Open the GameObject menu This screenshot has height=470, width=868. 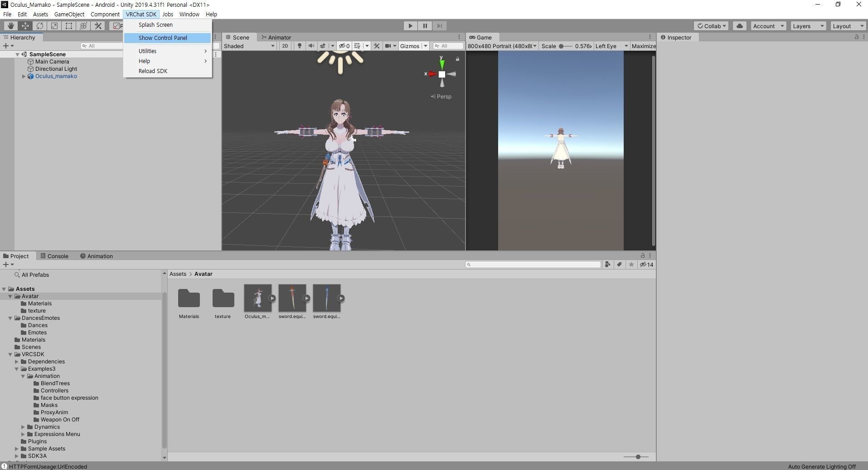[69, 14]
